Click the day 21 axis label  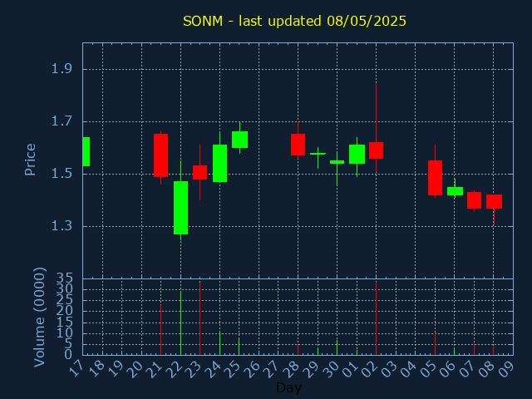155,369
